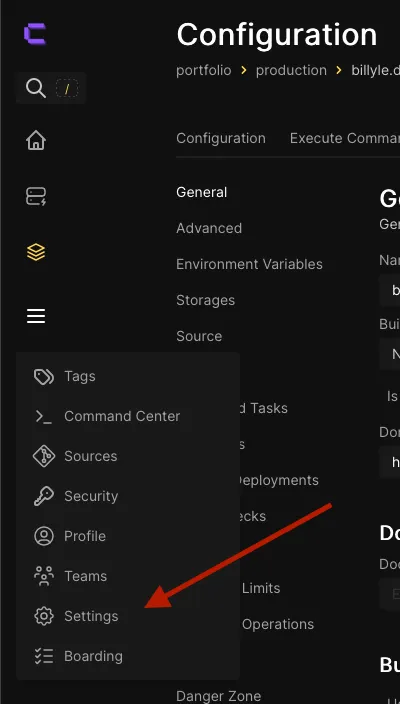Select the General settings section
This screenshot has width=400, height=704.
tap(202, 192)
